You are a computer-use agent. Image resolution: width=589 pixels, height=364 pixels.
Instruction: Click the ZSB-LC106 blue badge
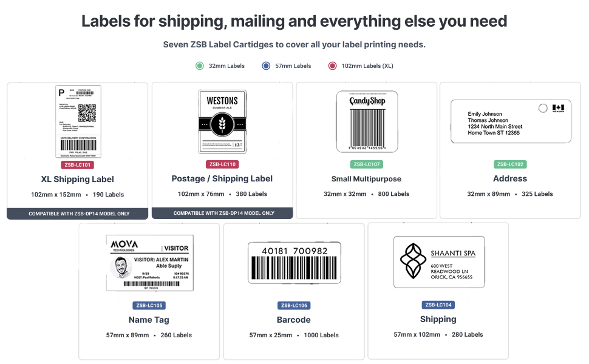tap(294, 305)
